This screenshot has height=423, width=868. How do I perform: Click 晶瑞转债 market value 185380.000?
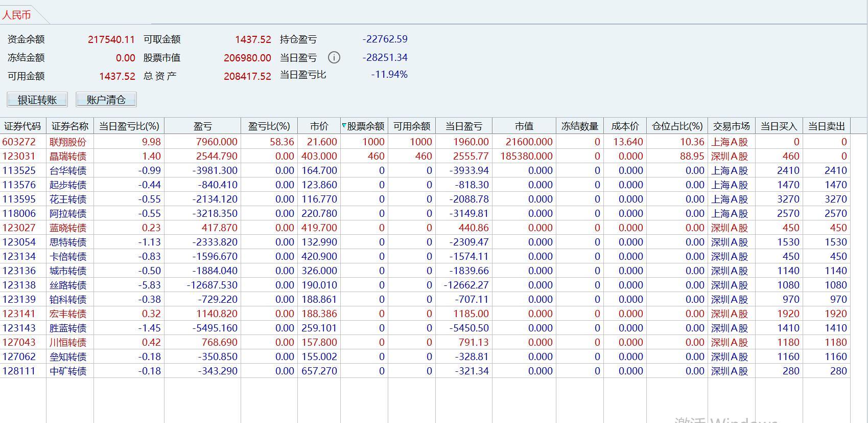click(526, 156)
